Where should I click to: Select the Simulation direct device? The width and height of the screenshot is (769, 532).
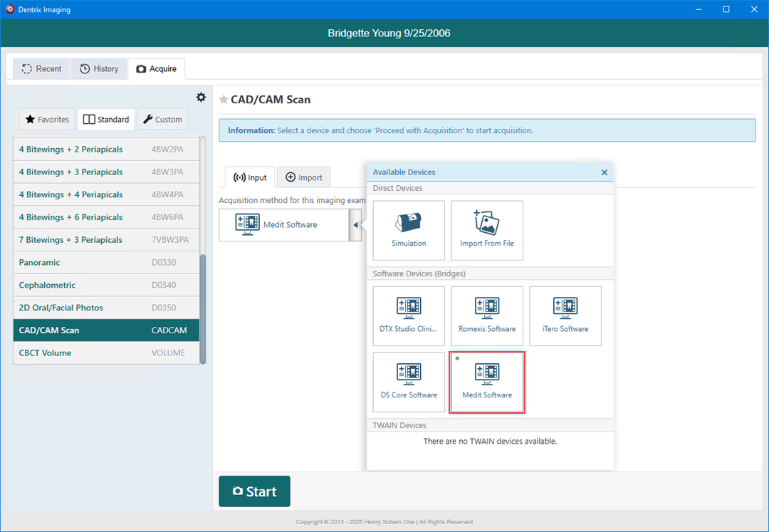pyautogui.click(x=408, y=230)
